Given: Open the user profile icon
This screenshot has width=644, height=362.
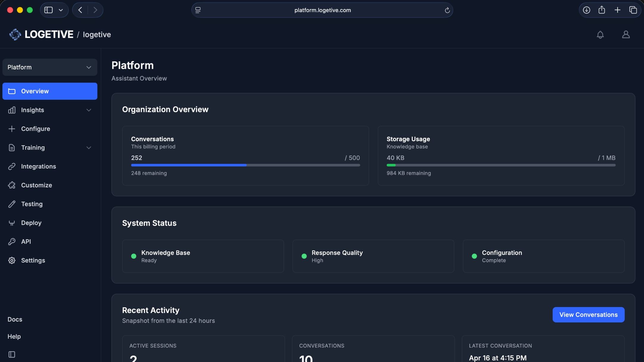Looking at the screenshot, I should [x=626, y=35].
